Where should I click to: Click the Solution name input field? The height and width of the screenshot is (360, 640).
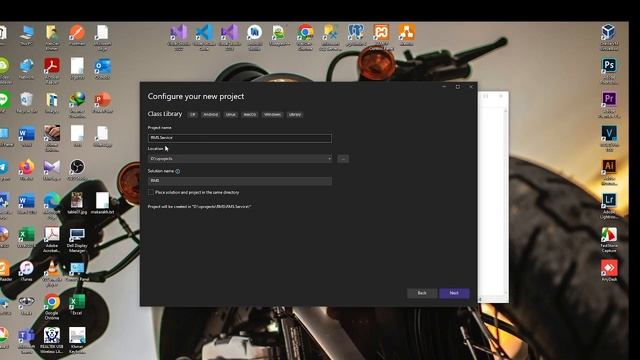pos(240,181)
